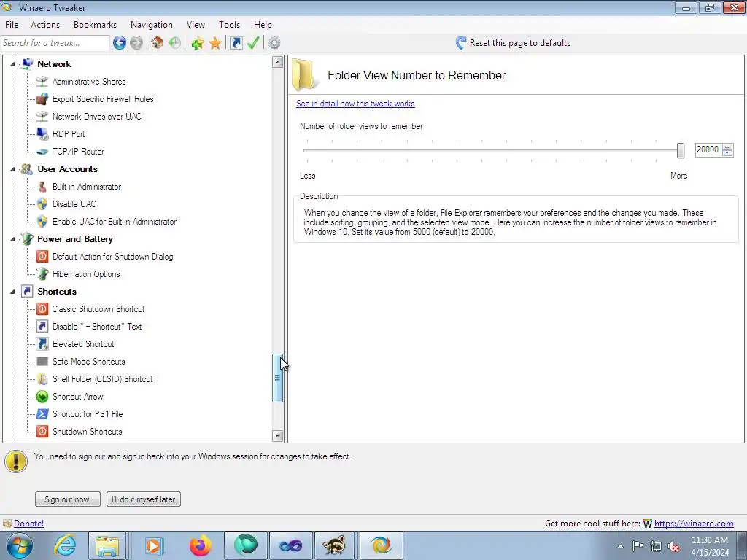Open the Help menu
747x560 pixels.
[x=263, y=25]
